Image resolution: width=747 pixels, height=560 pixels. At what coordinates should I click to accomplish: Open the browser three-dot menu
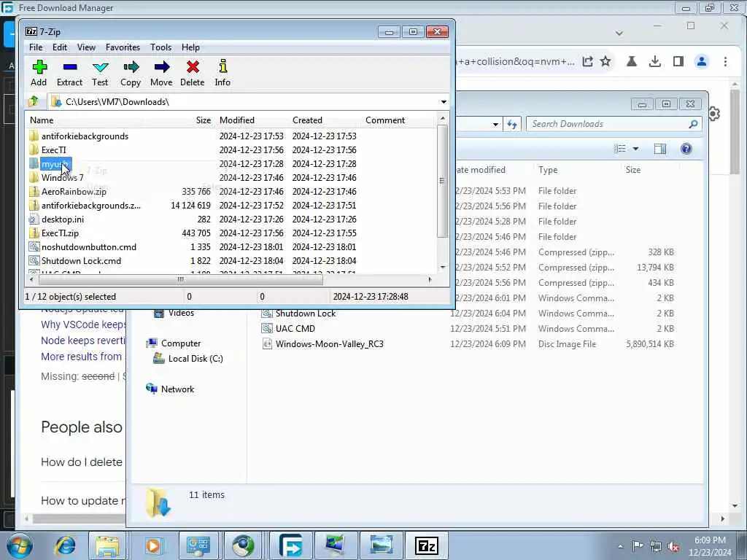click(x=725, y=61)
